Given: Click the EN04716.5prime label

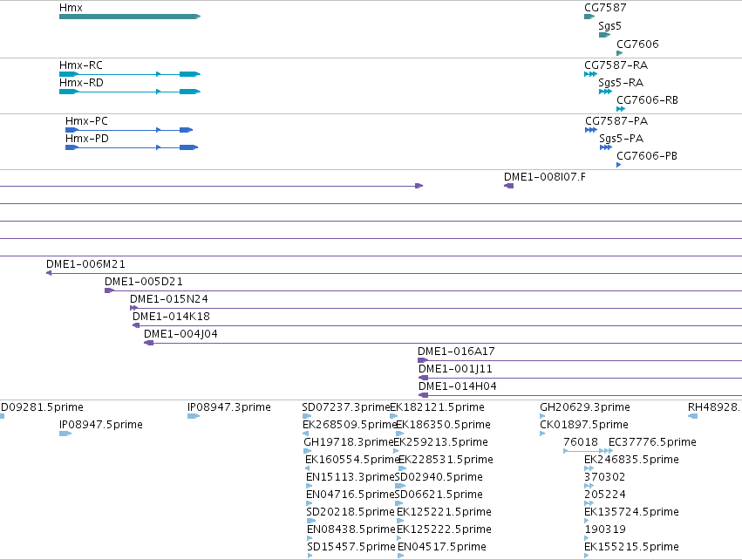Looking at the screenshot, I should coord(351,495).
